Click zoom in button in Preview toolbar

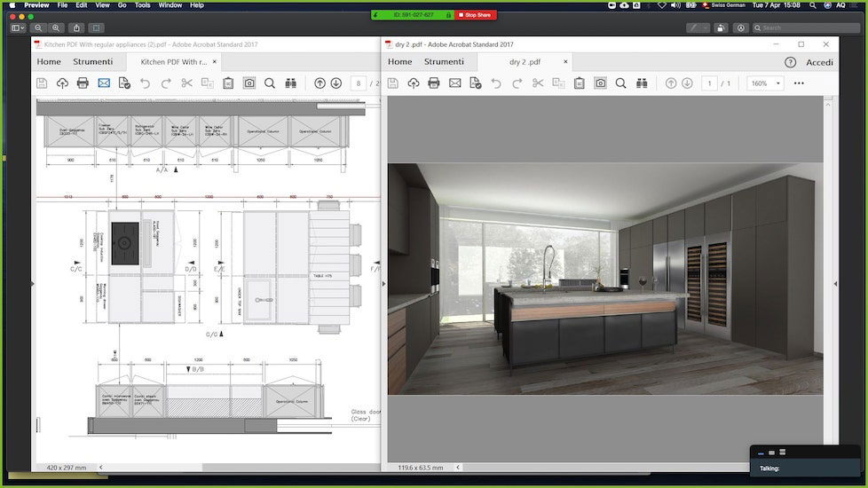tap(57, 28)
